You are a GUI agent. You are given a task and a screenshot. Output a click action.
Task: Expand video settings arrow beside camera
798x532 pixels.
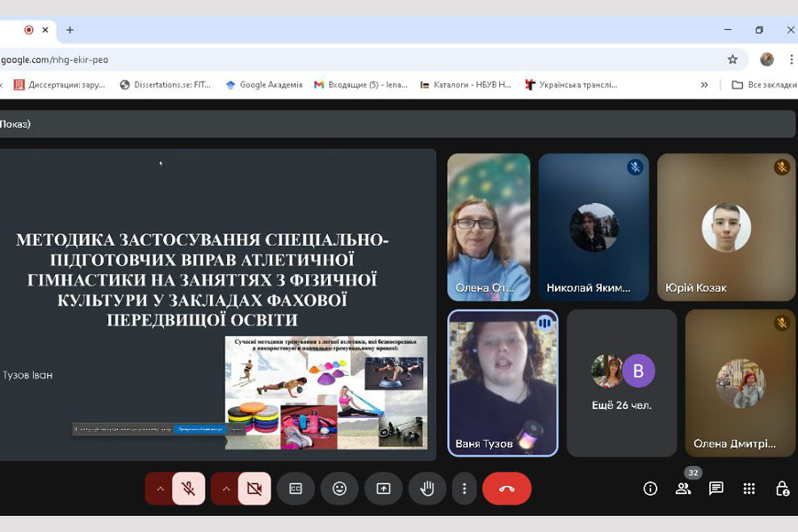click(x=226, y=489)
